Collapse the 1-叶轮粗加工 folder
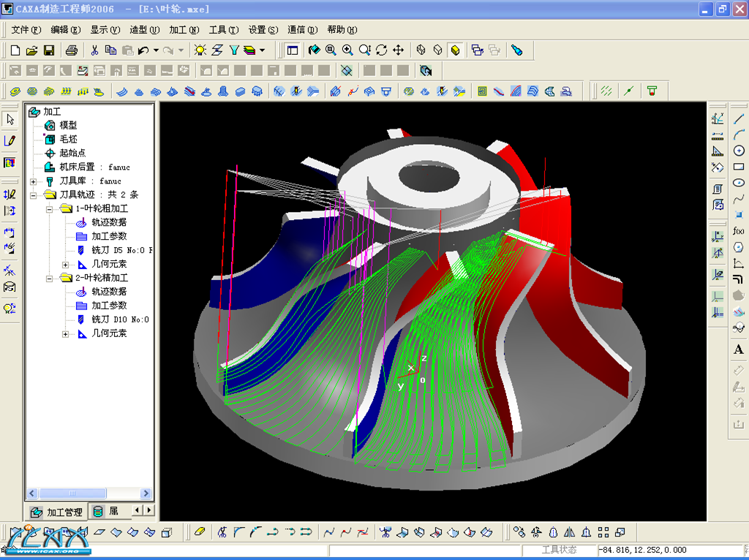The width and height of the screenshot is (749, 560). coord(49,209)
